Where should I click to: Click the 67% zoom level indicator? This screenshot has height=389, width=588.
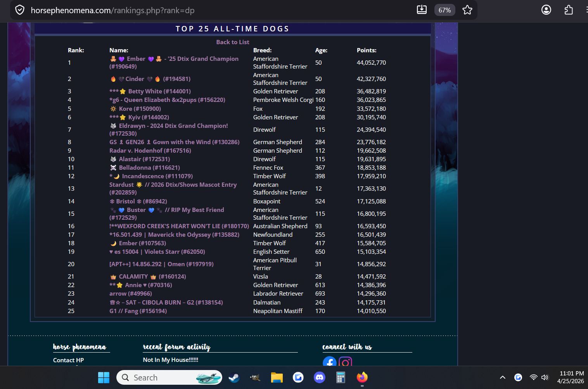pyautogui.click(x=444, y=10)
